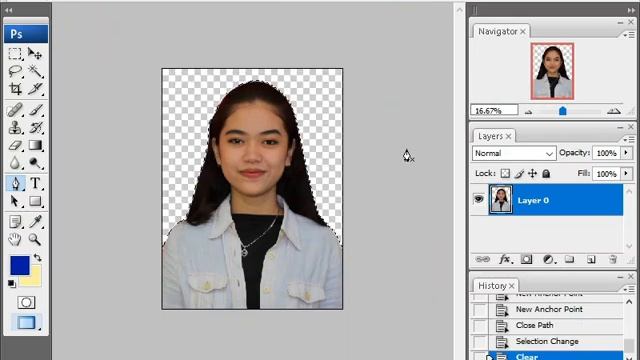Screen dimensions: 640x360
Task: Select the Hand tool
Action: tap(15, 239)
